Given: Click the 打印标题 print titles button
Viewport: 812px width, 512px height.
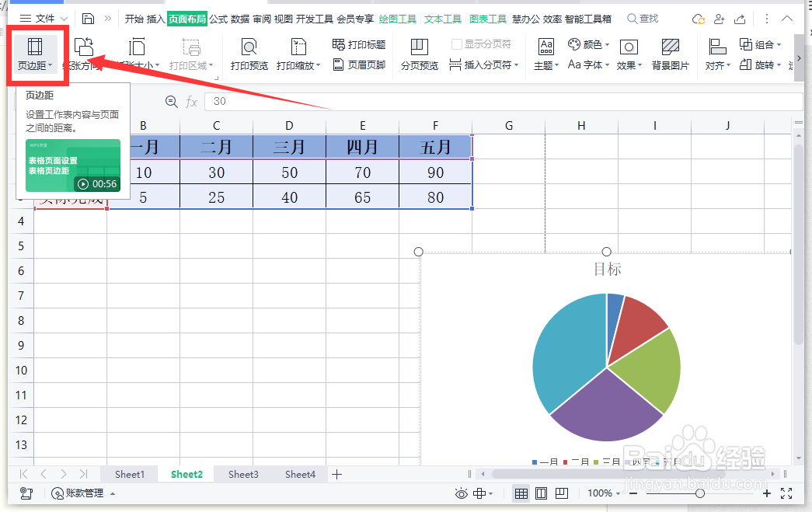Looking at the screenshot, I should click(x=359, y=44).
